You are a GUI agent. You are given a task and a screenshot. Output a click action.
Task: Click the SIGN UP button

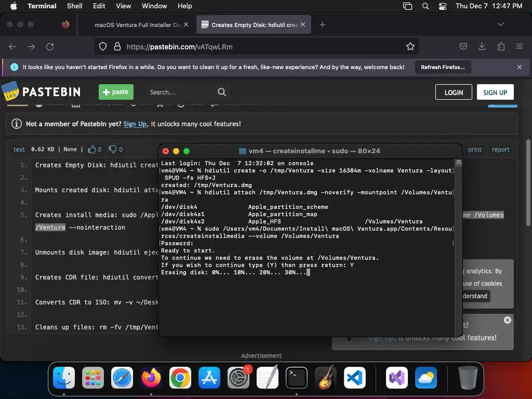[x=495, y=92]
